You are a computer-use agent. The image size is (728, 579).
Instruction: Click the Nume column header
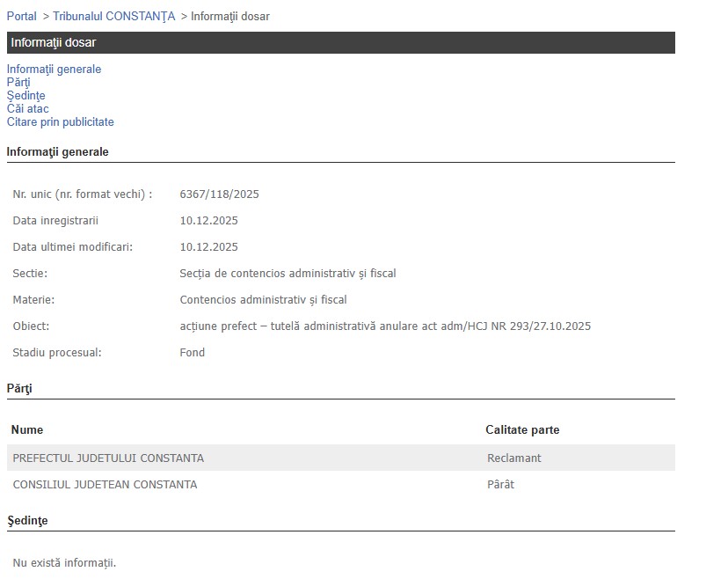click(27, 429)
